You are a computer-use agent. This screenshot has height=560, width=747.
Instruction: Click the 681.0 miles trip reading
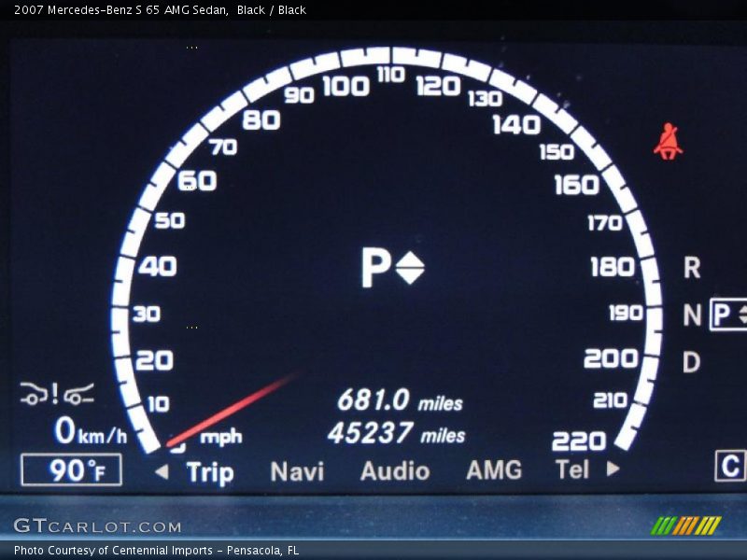400,400
